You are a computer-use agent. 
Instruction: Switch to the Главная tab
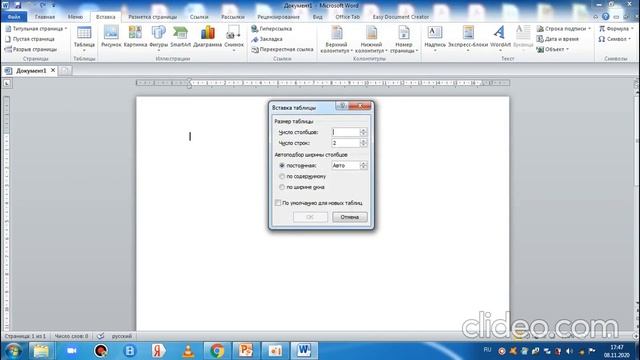pyautogui.click(x=45, y=17)
